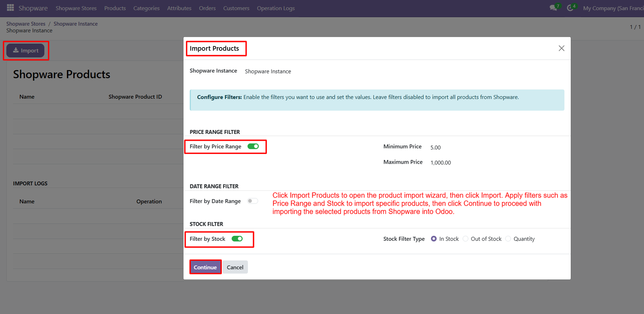Select the Quantity radio option
The width and height of the screenshot is (644, 314).
[x=508, y=239]
